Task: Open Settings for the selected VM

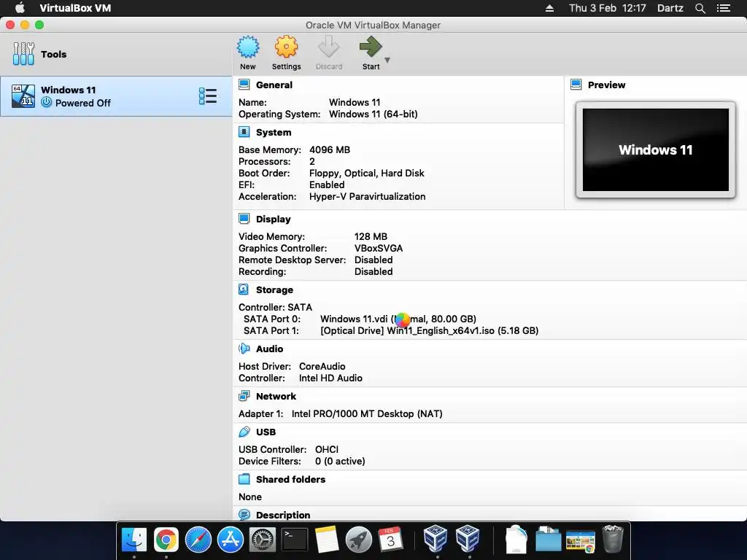Action: coord(286,52)
